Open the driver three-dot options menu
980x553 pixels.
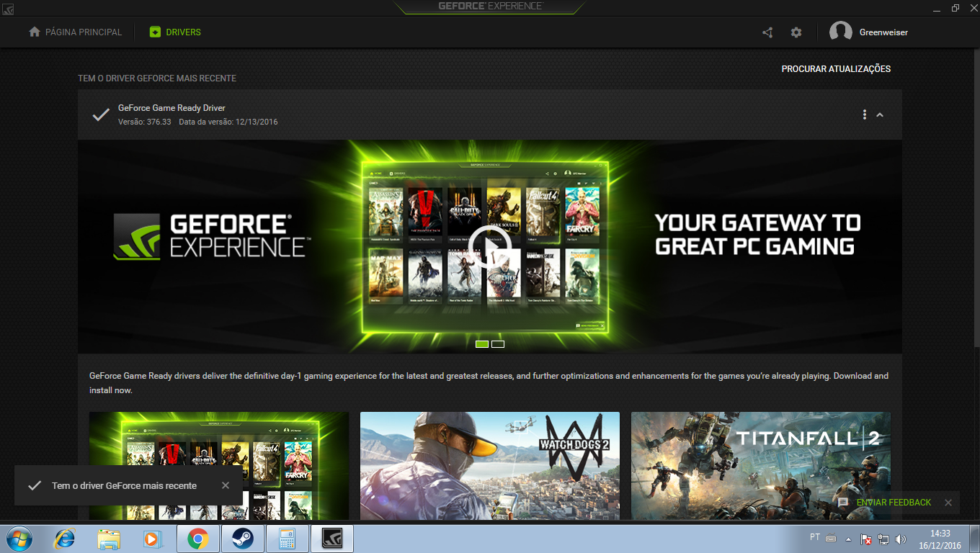pos(864,114)
